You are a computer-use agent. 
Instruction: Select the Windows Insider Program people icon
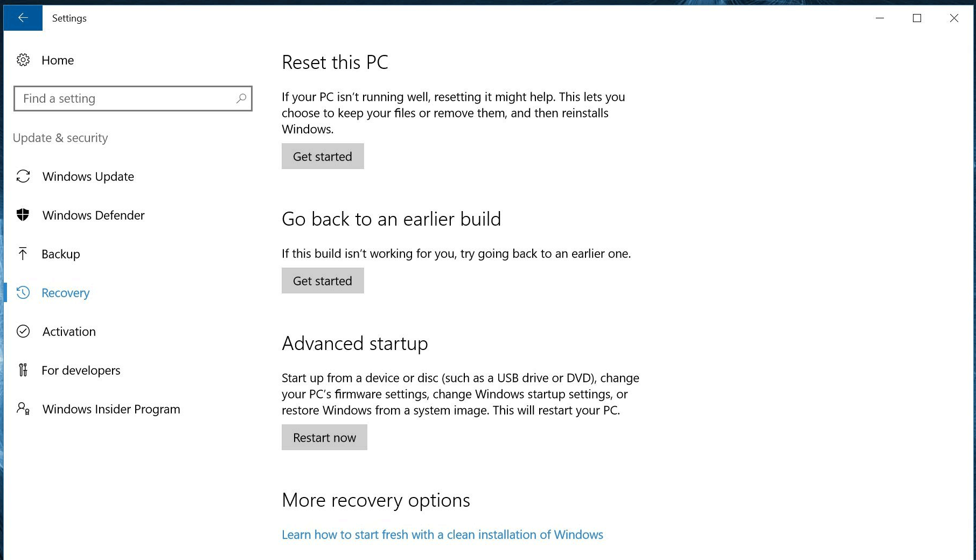point(23,409)
